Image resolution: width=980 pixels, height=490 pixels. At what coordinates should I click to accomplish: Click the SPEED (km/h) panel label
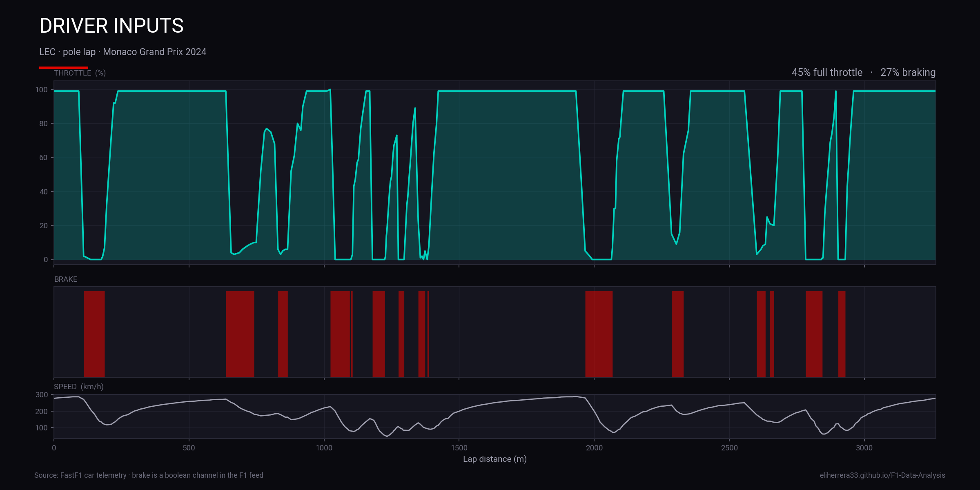coord(79,387)
